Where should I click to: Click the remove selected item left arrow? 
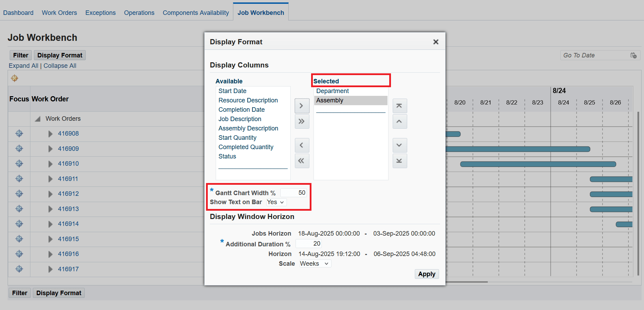(x=301, y=145)
